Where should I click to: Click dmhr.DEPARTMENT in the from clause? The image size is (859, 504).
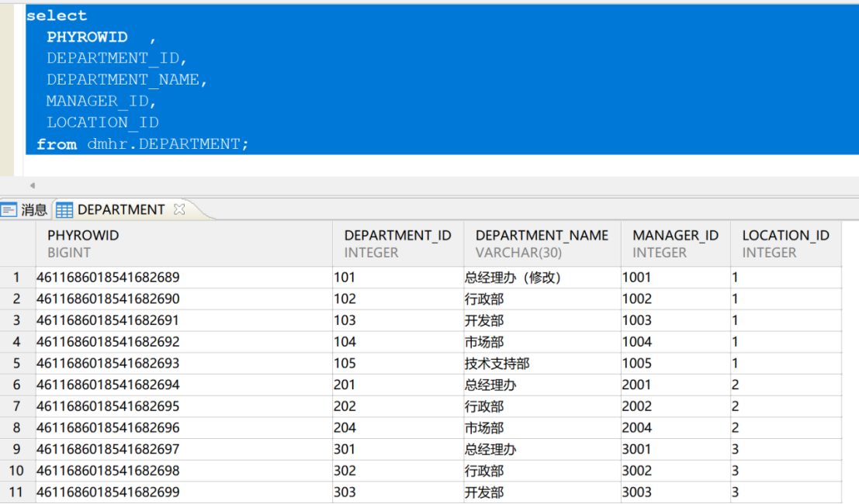[164, 144]
